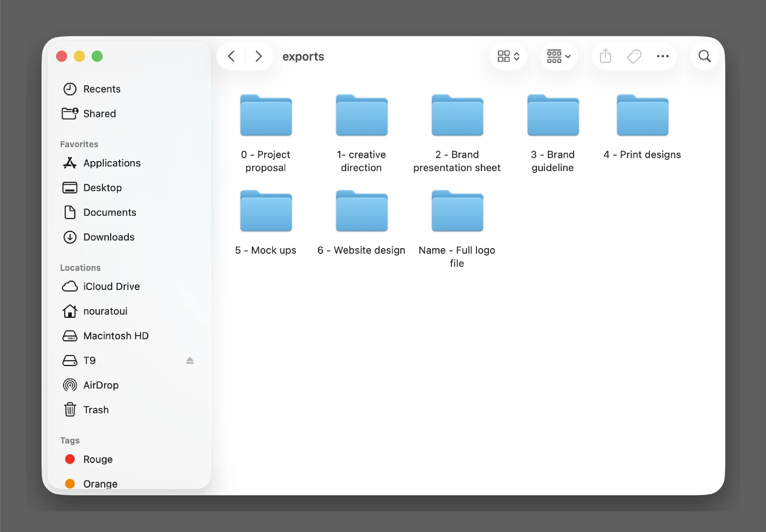The height and width of the screenshot is (532, 766).
Task: Select the '2 - Brand presentation sheet' folder icon
Action: (457, 115)
